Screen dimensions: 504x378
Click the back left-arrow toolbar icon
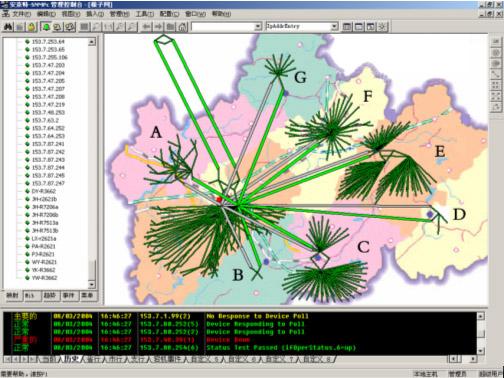tap(146, 27)
